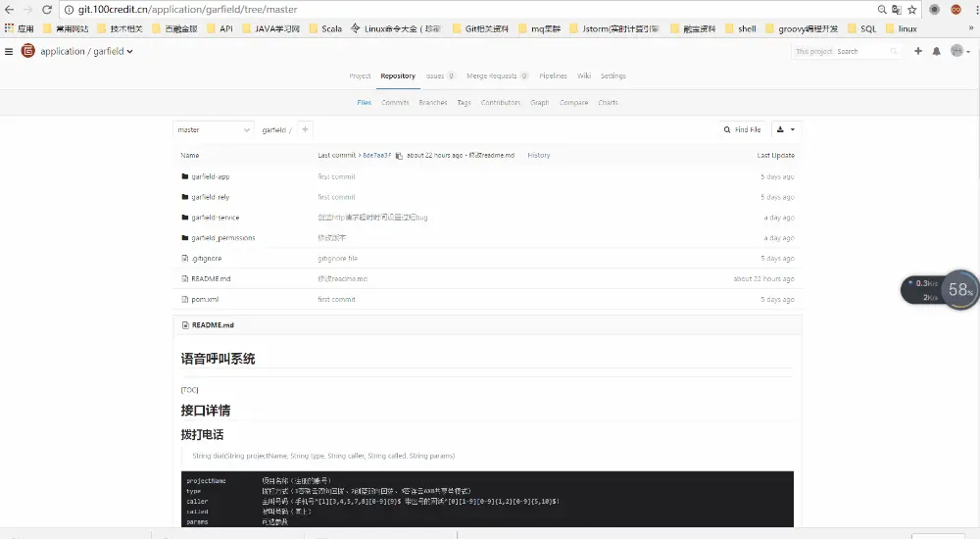Viewport: 980px width, 539px height.
Task: Open the mq集群 bookmark folder
Action: coord(539,28)
